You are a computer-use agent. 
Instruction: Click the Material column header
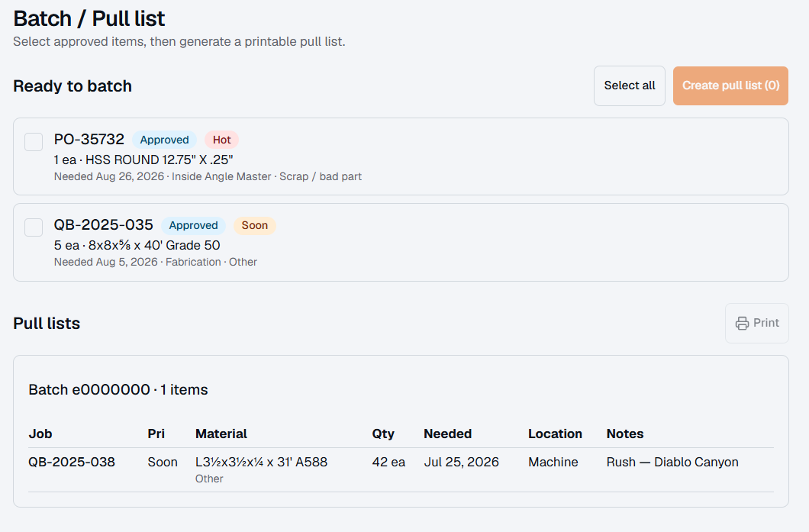[221, 434]
